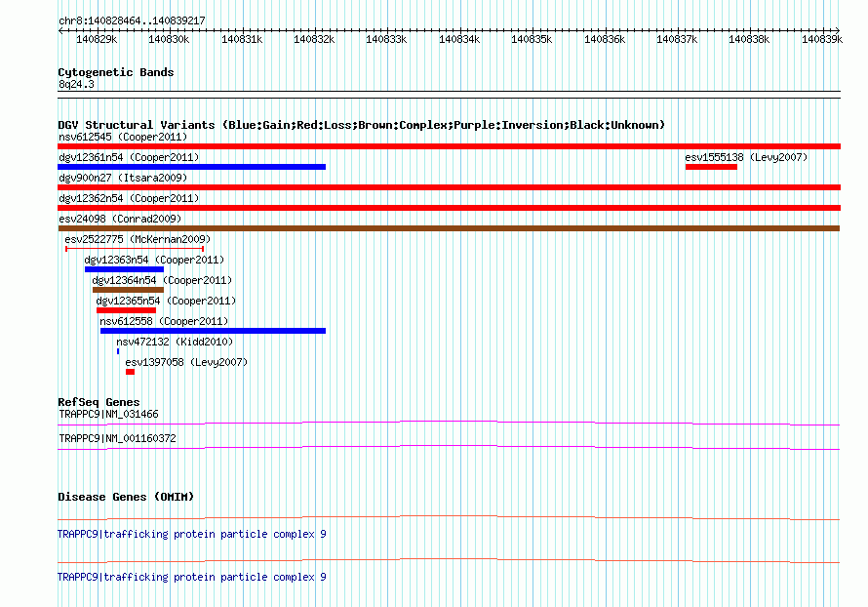This screenshot has width=868, height=607.
Task: Open the dgv12361n54 (Cooper2011) label
Action: [129, 157]
